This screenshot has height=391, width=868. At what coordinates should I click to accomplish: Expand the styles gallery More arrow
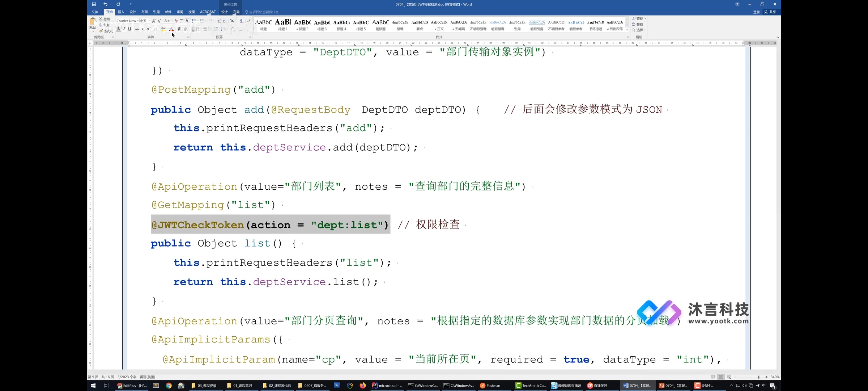(627, 30)
